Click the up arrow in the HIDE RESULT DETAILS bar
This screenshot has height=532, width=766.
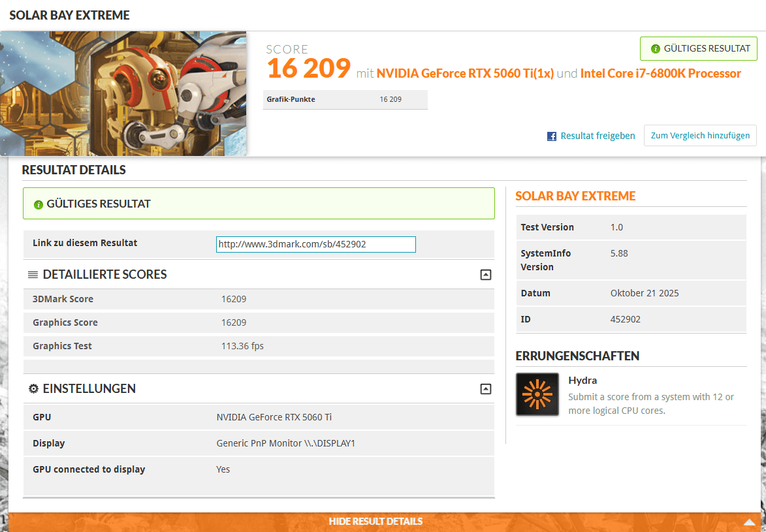click(750, 522)
